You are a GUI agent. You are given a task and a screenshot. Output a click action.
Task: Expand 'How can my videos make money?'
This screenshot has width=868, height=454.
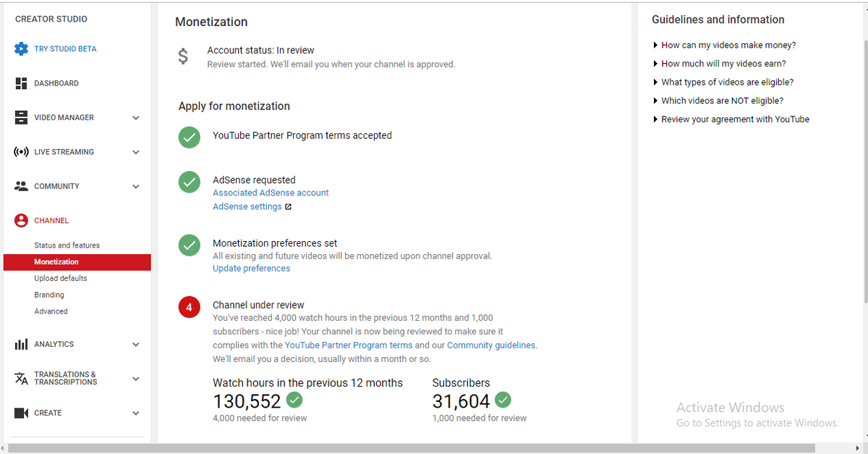[724, 45]
